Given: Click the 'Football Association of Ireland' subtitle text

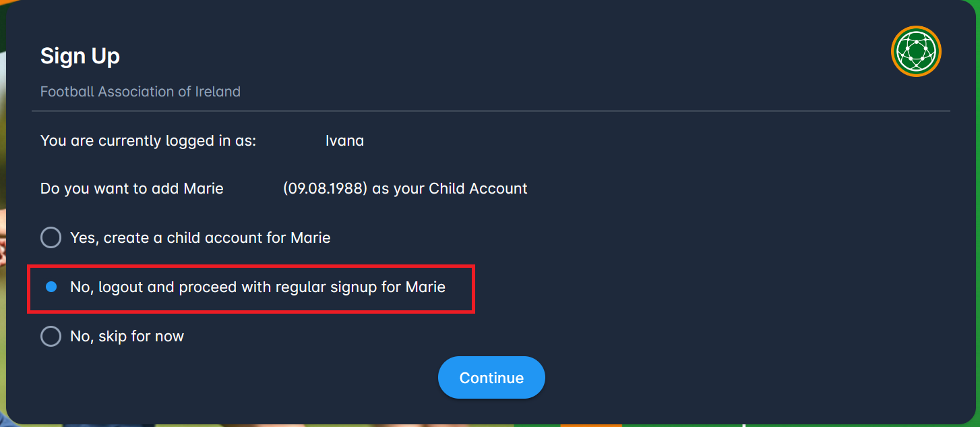Looking at the screenshot, I should pyautogui.click(x=140, y=92).
